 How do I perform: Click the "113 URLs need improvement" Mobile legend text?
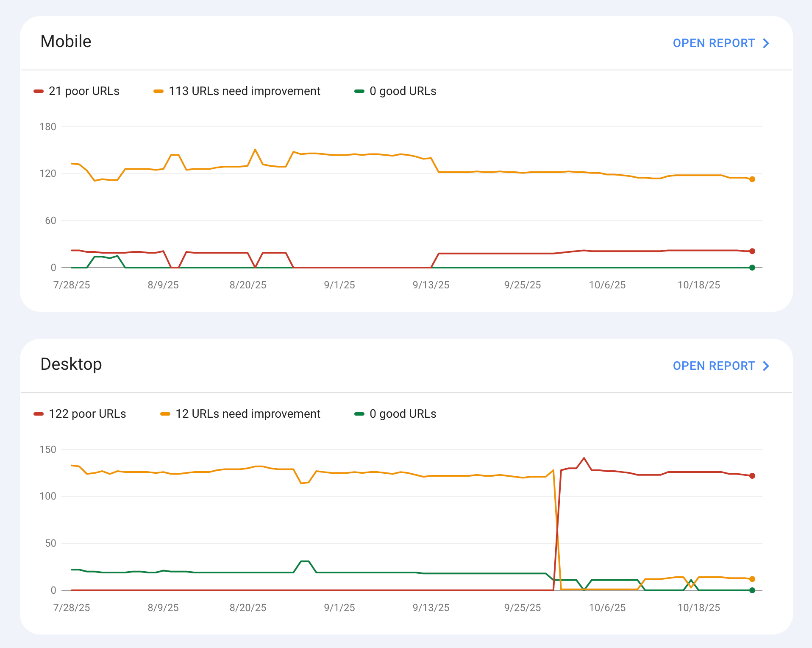point(245,91)
